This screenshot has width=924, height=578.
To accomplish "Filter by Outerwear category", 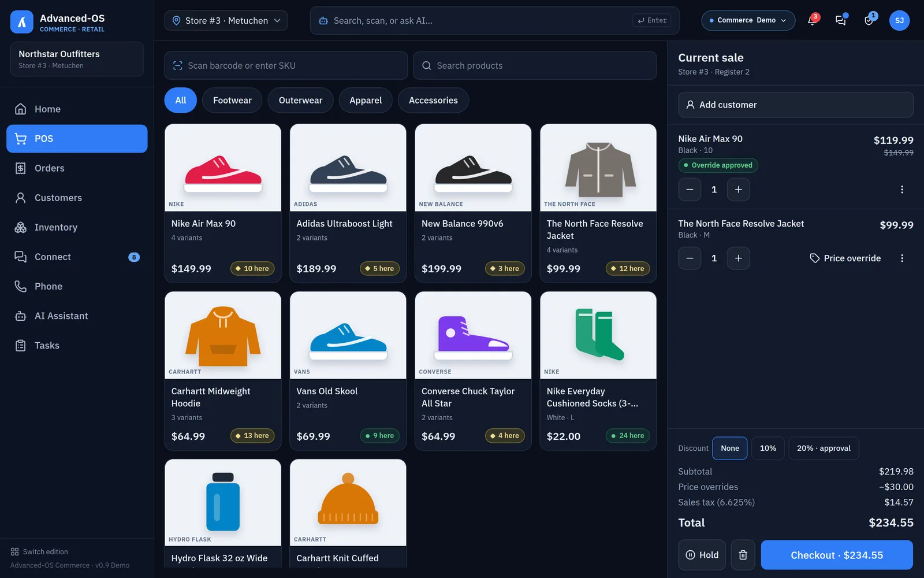I will [x=300, y=101].
